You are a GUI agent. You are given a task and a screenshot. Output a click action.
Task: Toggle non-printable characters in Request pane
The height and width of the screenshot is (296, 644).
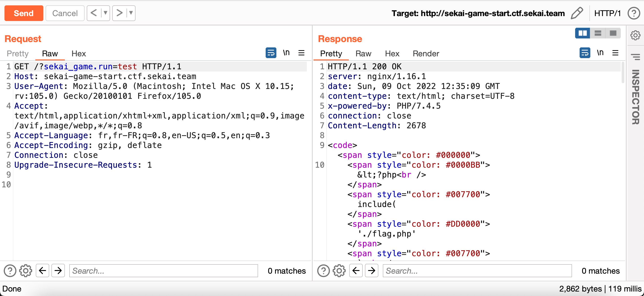286,53
